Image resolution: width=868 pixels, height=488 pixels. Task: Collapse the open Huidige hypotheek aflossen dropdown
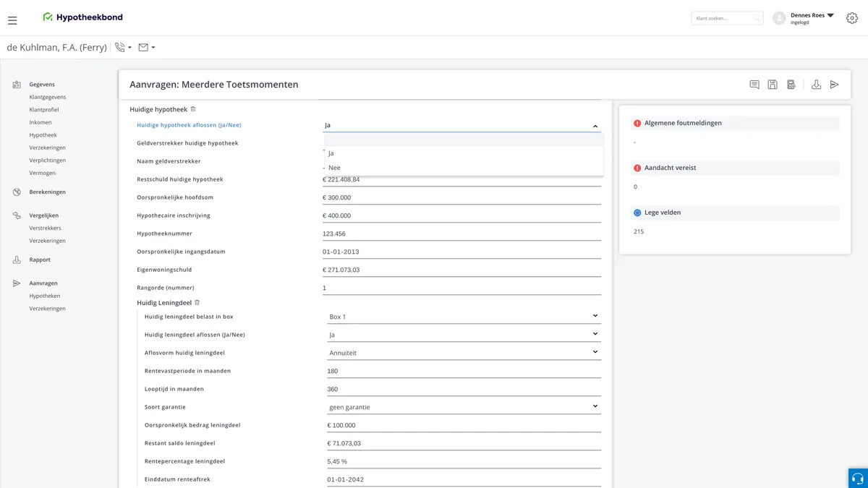click(x=595, y=126)
